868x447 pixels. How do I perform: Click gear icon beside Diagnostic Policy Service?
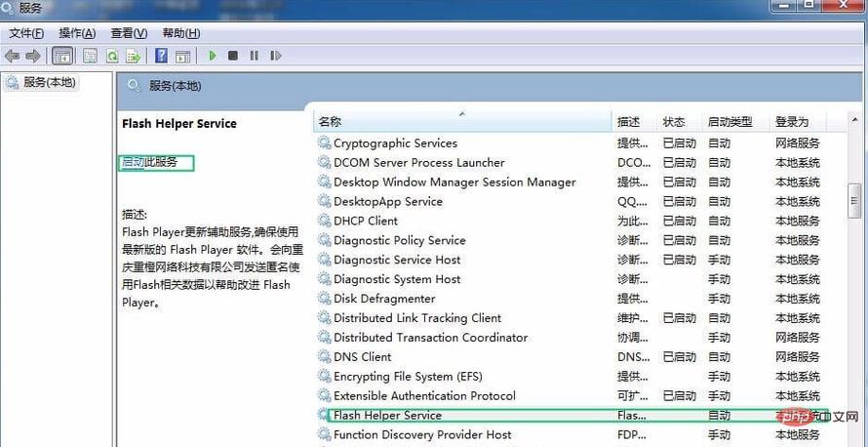[324, 240]
